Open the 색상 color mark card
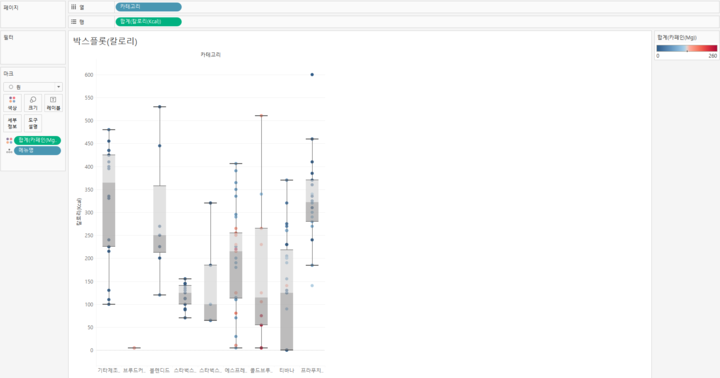The height and width of the screenshot is (378, 720). point(12,103)
